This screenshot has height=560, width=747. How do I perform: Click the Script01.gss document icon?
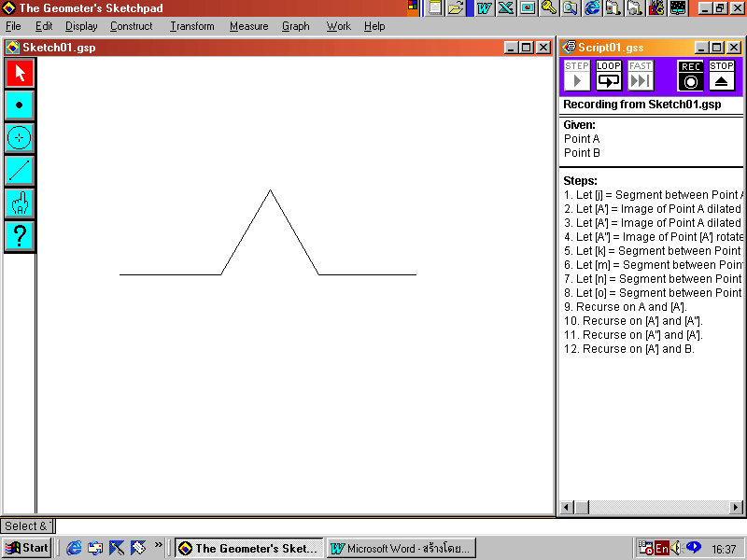pyautogui.click(x=569, y=48)
